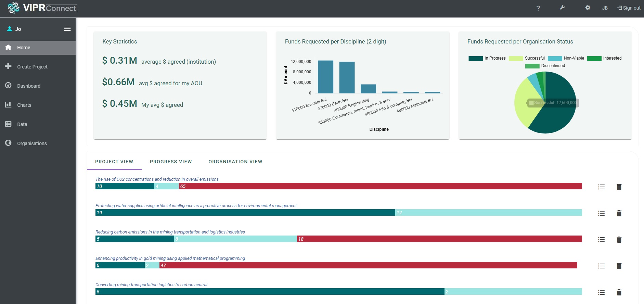Screen dimensions: 644x304
Task: Open details list for water supplies project
Action: 601,213
